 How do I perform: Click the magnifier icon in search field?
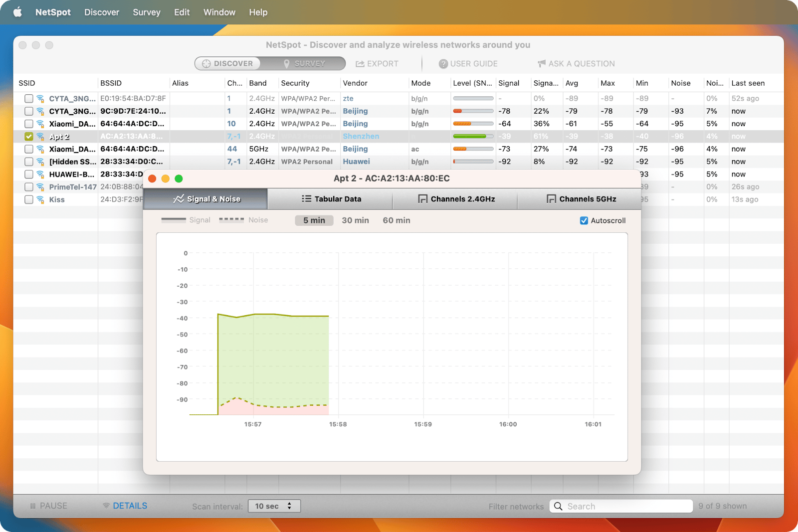[x=558, y=506]
